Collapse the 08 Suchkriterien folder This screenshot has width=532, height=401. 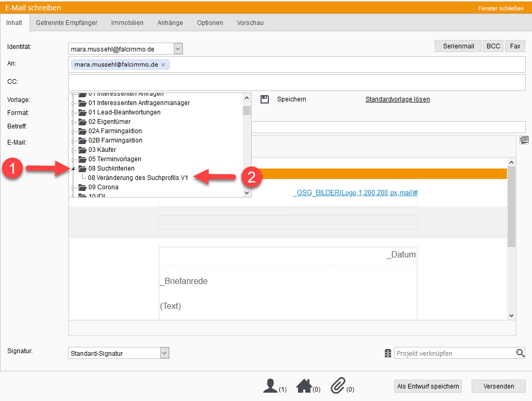(73, 169)
